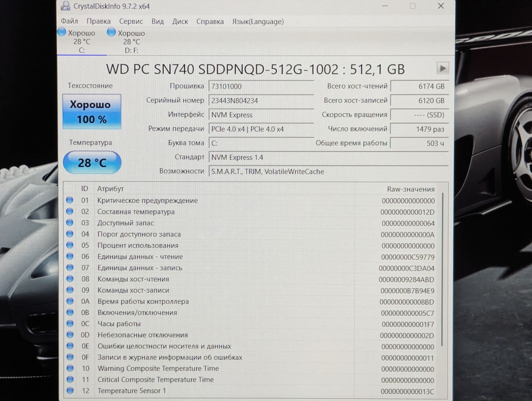Click status dot for Составная температура
The width and height of the screenshot is (532, 401).
(70, 211)
